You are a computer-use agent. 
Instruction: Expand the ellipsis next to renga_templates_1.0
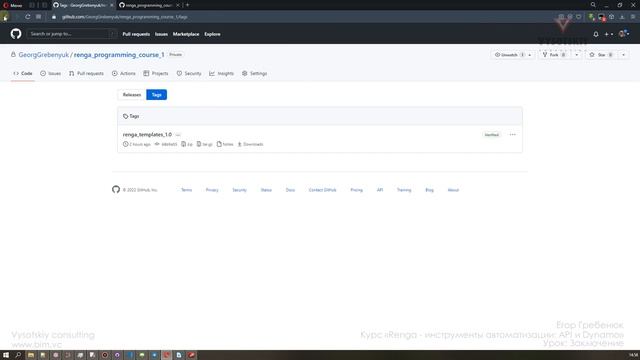click(x=178, y=135)
